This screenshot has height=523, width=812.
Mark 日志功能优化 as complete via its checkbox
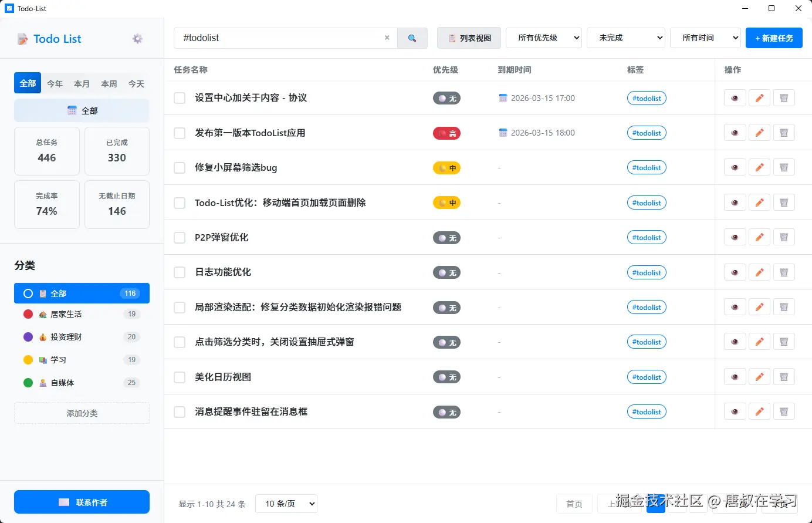(x=179, y=272)
